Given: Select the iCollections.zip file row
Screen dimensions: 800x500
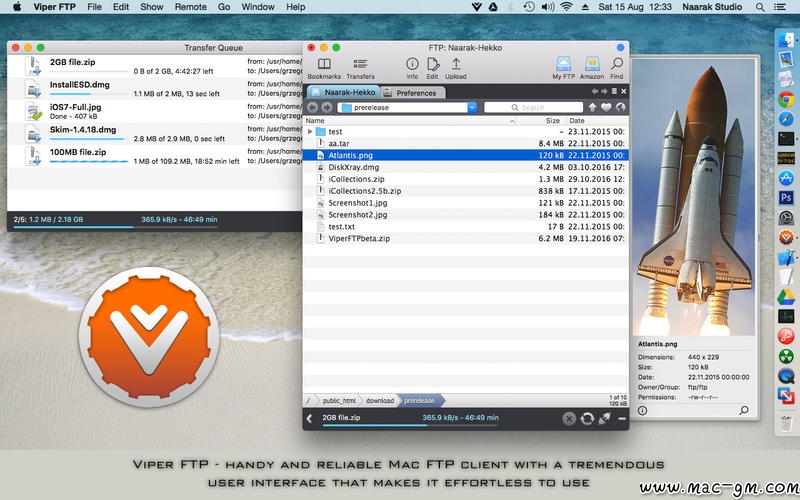Looking at the screenshot, I should (465, 179).
